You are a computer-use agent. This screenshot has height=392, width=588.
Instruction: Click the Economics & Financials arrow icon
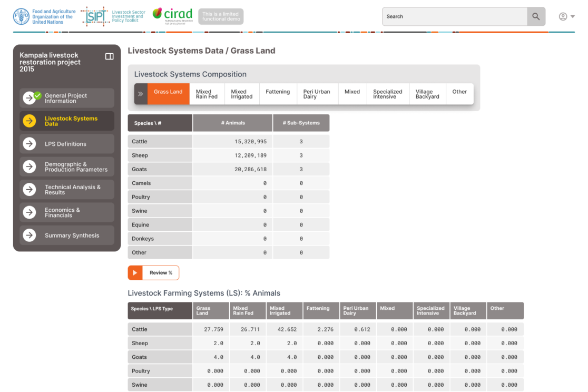(x=30, y=212)
